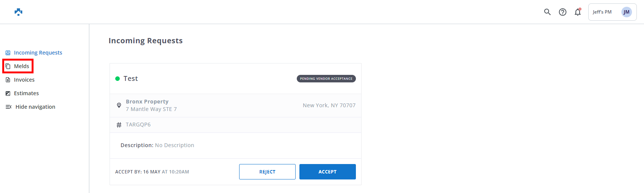Click the Incoming Requests inbox icon
Image resolution: width=644 pixels, height=193 pixels.
(8, 53)
